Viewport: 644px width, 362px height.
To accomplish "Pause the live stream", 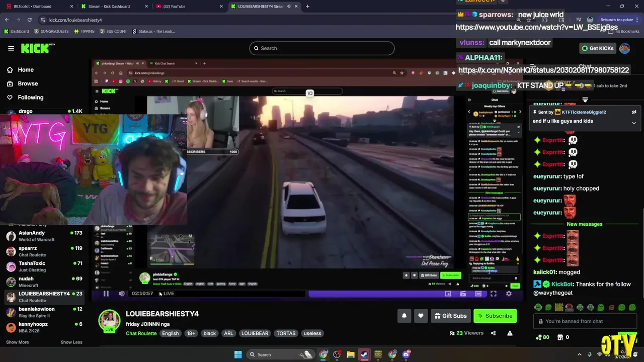I will (x=106, y=294).
